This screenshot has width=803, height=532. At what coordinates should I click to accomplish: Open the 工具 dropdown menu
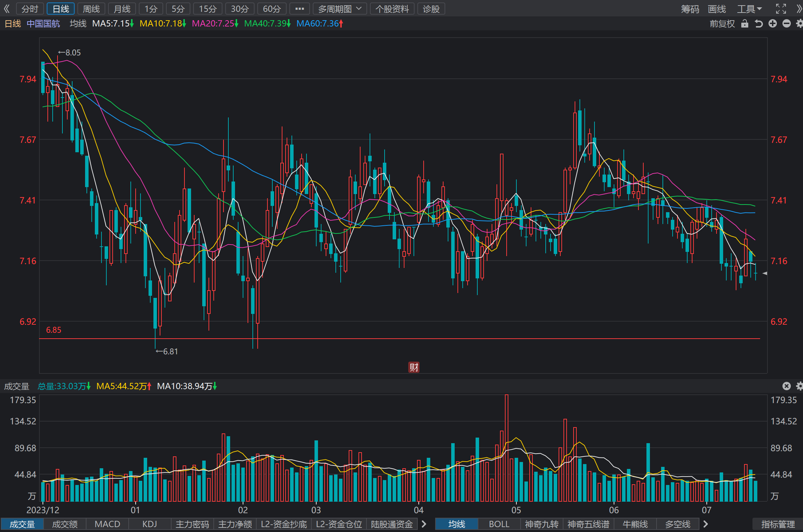(x=749, y=9)
